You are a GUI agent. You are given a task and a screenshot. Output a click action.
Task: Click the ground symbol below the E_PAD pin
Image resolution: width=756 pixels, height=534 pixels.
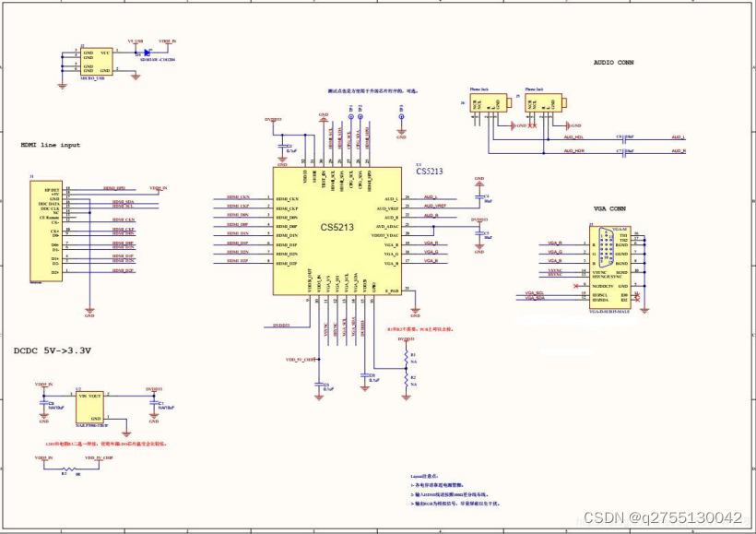pyautogui.click(x=415, y=312)
